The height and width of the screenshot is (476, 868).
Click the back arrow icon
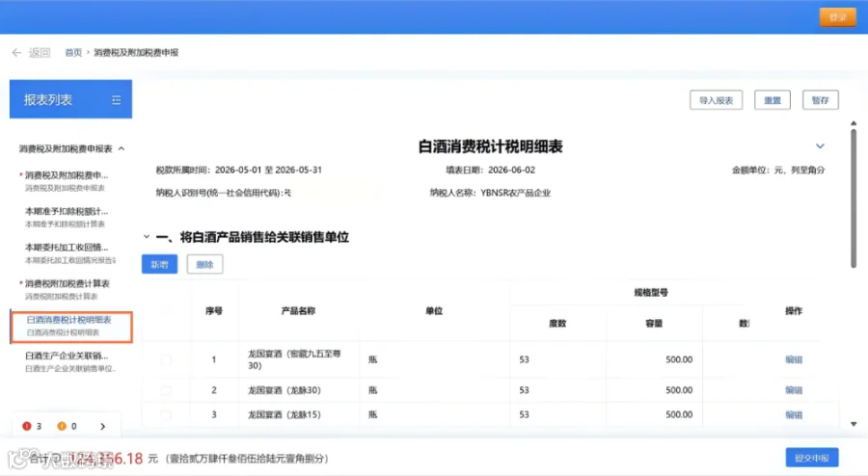16,53
